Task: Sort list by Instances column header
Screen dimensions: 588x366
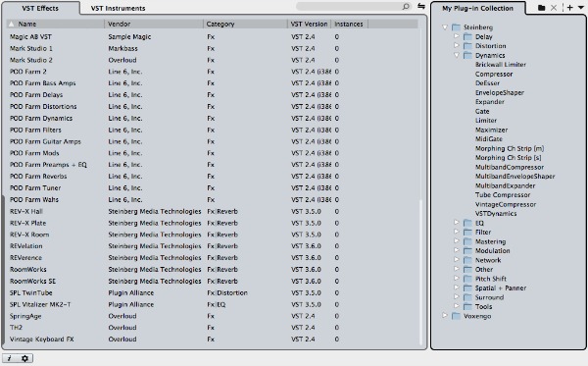Action: [349, 24]
